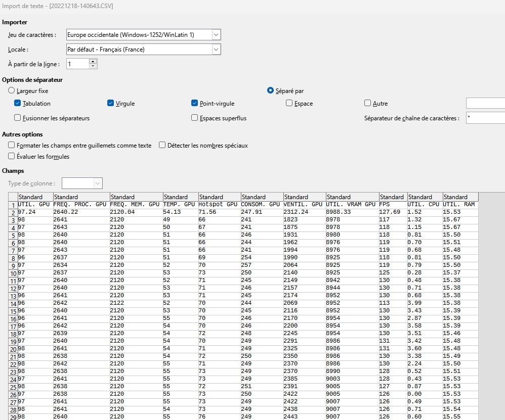This screenshot has height=420, width=505.
Task: Select the Largeur fixe radio option
Action: coord(12,91)
